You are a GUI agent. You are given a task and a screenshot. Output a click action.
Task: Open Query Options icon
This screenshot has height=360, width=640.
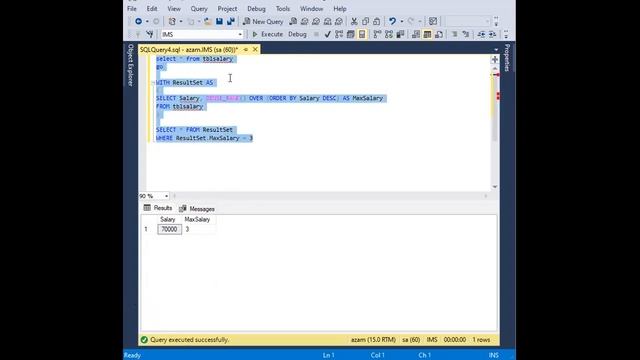350,34
